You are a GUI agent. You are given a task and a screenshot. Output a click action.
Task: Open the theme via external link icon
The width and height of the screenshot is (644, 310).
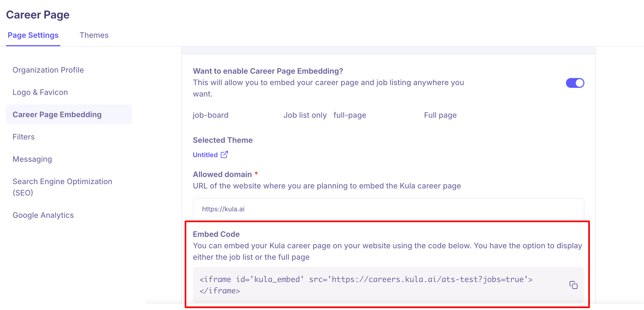[x=224, y=154]
